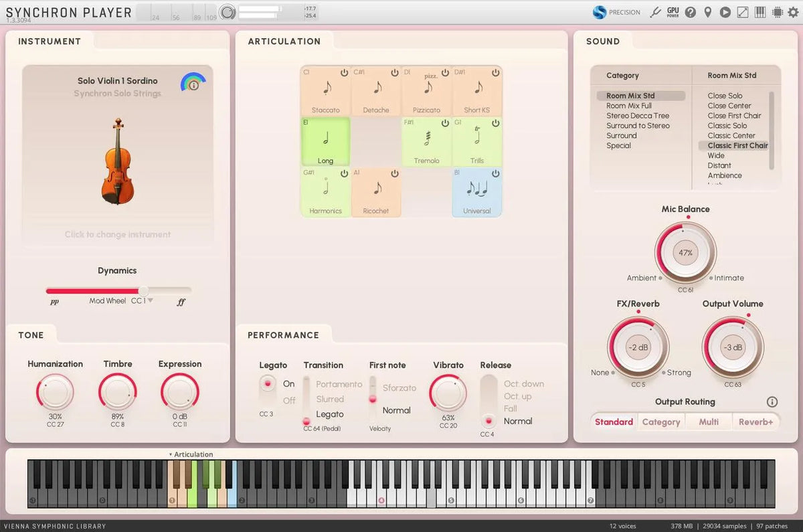
Task: Toggle power button on Tremolo articulation
Action: click(445, 123)
